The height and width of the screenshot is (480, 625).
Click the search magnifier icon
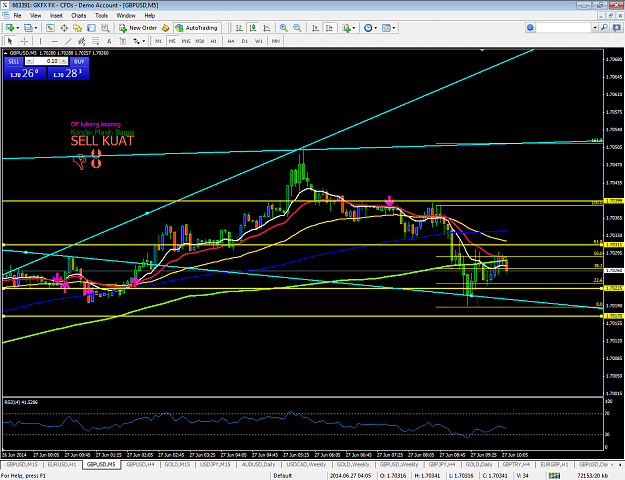pyautogui.click(x=604, y=28)
